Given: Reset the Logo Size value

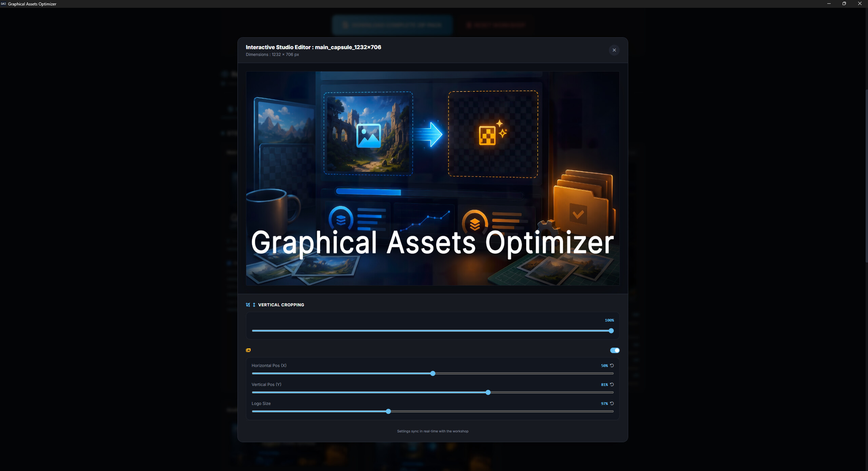Looking at the screenshot, I should [612, 403].
